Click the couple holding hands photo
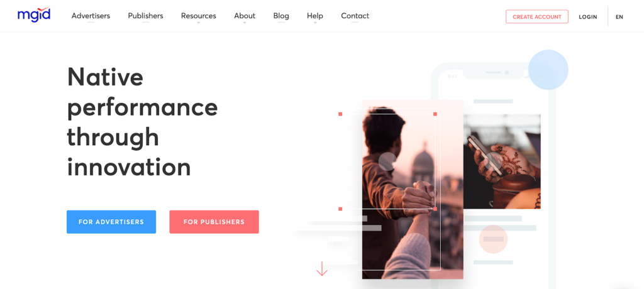Screen dimensions: 644x289 413,189
